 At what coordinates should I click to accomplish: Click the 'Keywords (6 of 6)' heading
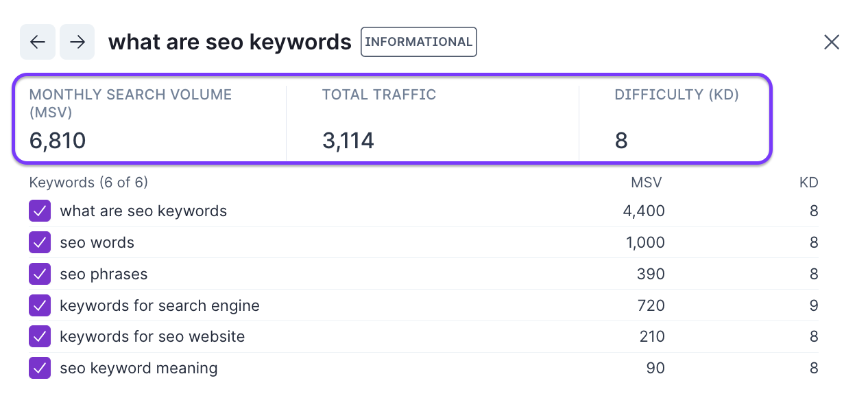pyautogui.click(x=88, y=183)
